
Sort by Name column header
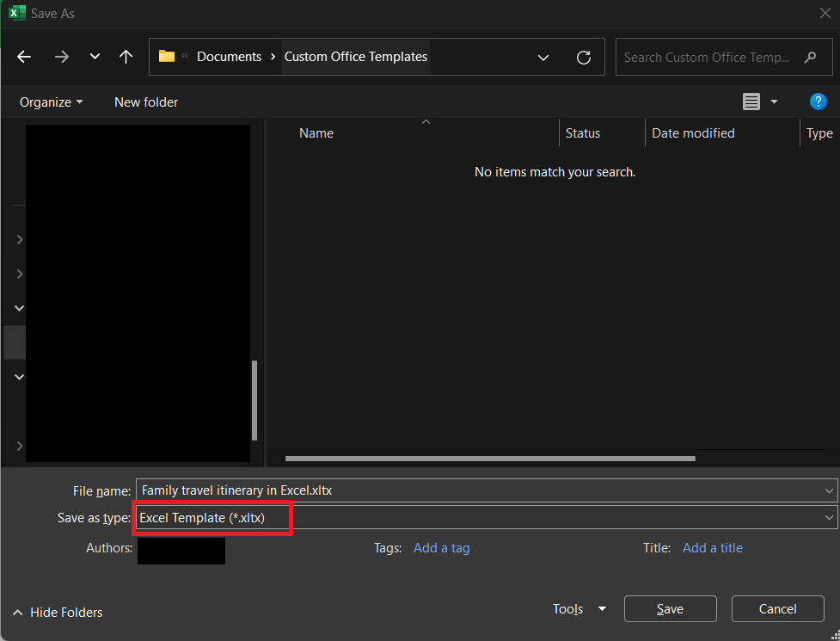pos(316,133)
